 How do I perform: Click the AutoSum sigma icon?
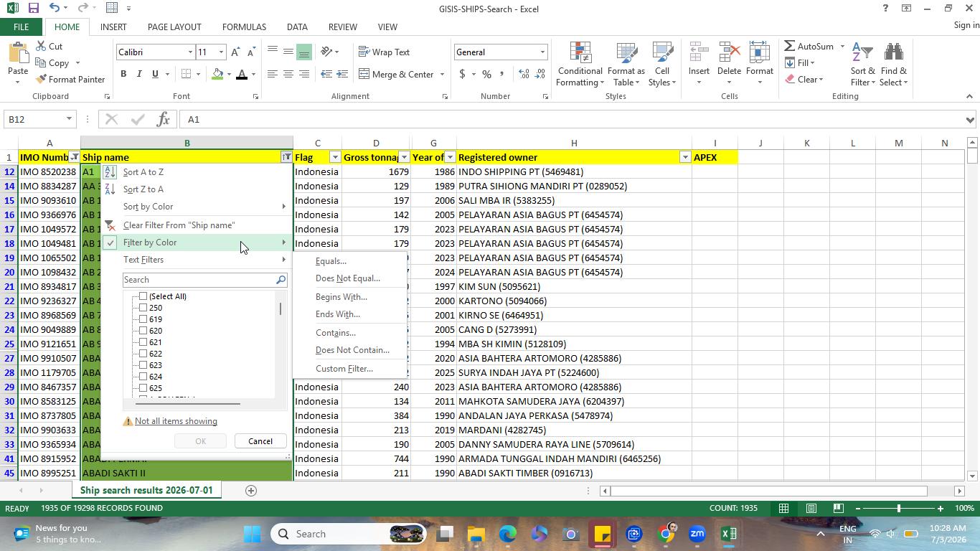click(790, 46)
